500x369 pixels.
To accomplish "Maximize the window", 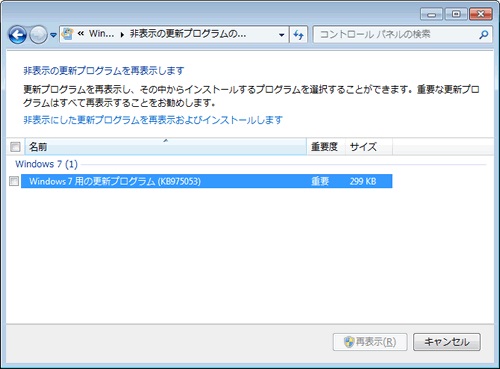I will [x=456, y=14].
